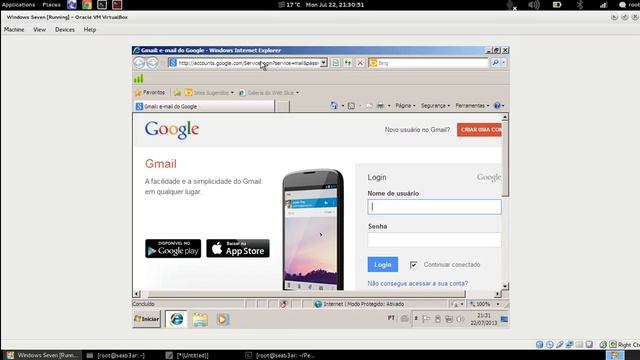The width and height of the screenshot is (640, 360).
Task: Open the zoom level 100% dropdown
Action: [x=498, y=304]
